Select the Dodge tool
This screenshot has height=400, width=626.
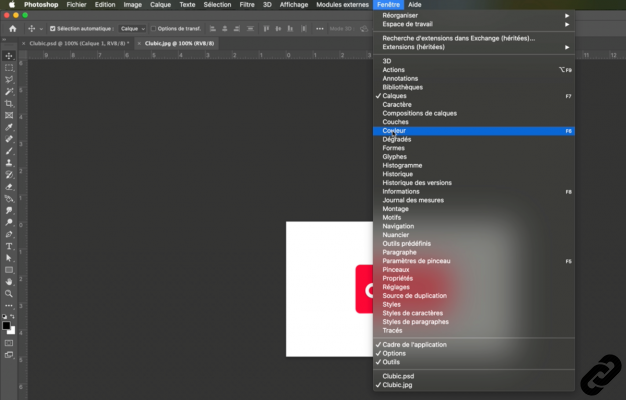(9, 222)
